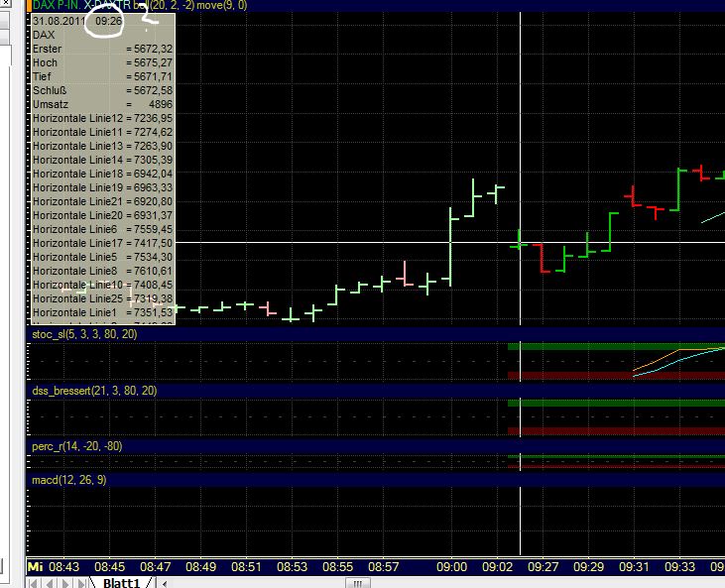Click the Hoch value 5675,27
This screenshot has height=588, width=725.
pos(153,62)
